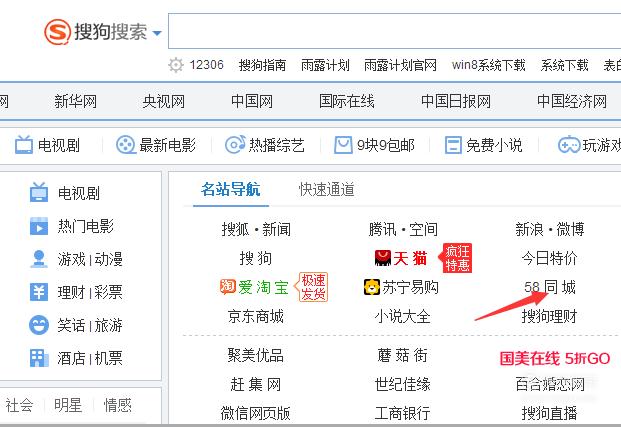Screen dimensions: 621x427
Task: Open the 雨露计划 link
Action: tap(325, 65)
